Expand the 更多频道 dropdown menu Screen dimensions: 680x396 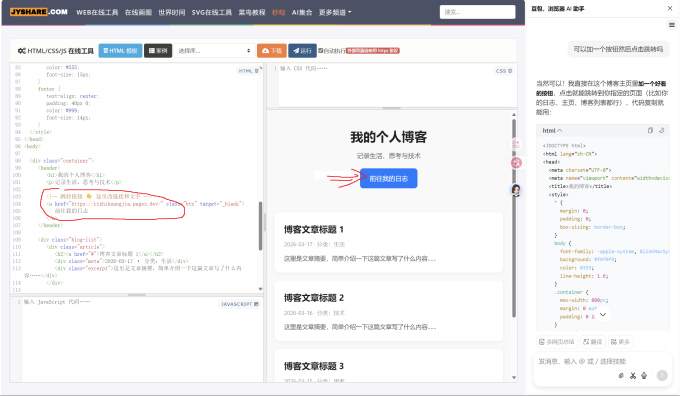[x=335, y=12]
